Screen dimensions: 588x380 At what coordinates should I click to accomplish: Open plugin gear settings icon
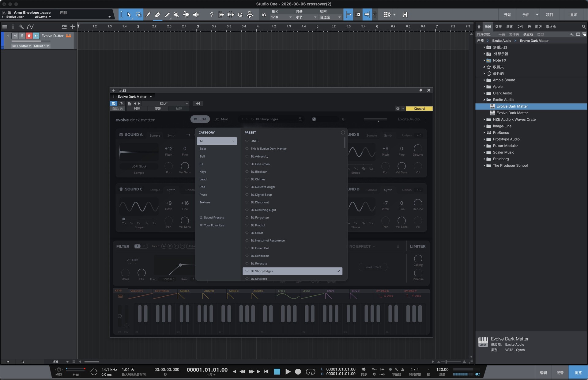tap(398, 108)
